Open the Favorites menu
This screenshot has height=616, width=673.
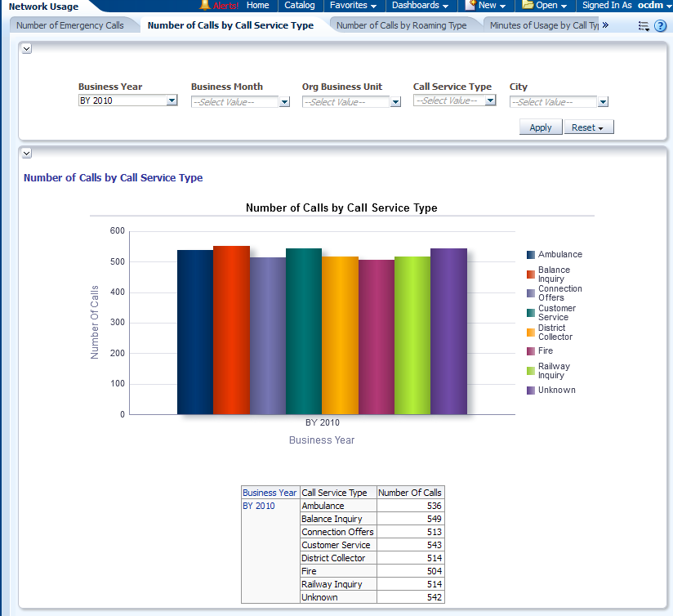pyautogui.click(x=353, y=6)
